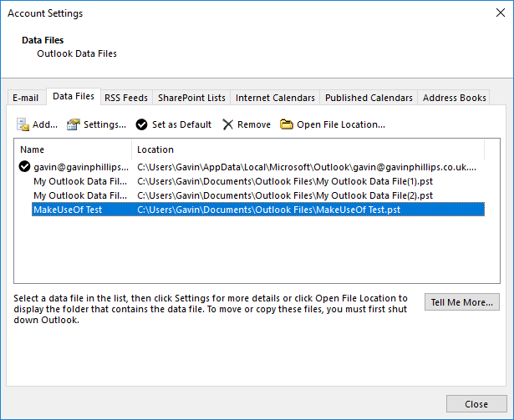Click the default checkmark beside gavin@gavinphillips account

pos(24,167)
